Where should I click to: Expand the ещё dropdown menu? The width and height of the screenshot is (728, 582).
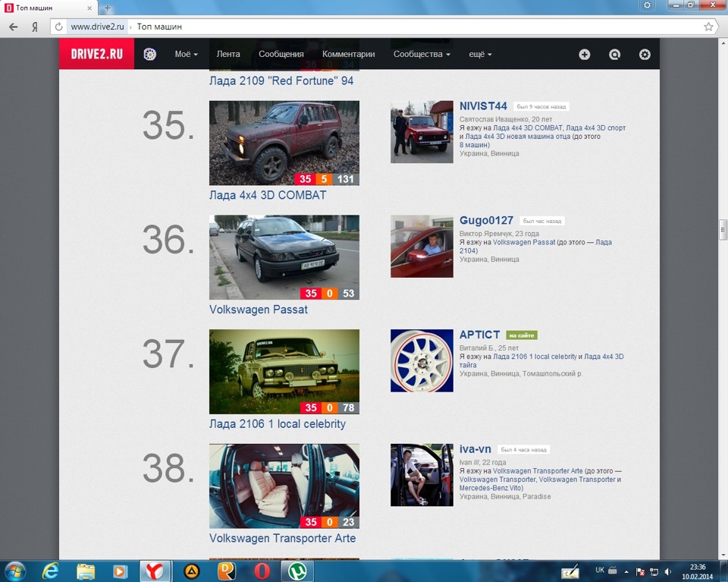click(x=480, y=55)
